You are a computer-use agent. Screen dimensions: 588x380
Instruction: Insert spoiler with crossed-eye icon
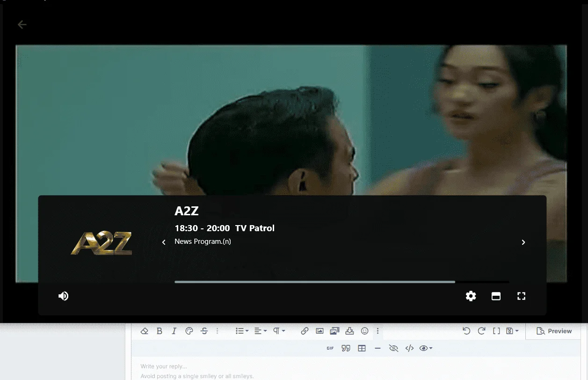[x=393, y=348]
